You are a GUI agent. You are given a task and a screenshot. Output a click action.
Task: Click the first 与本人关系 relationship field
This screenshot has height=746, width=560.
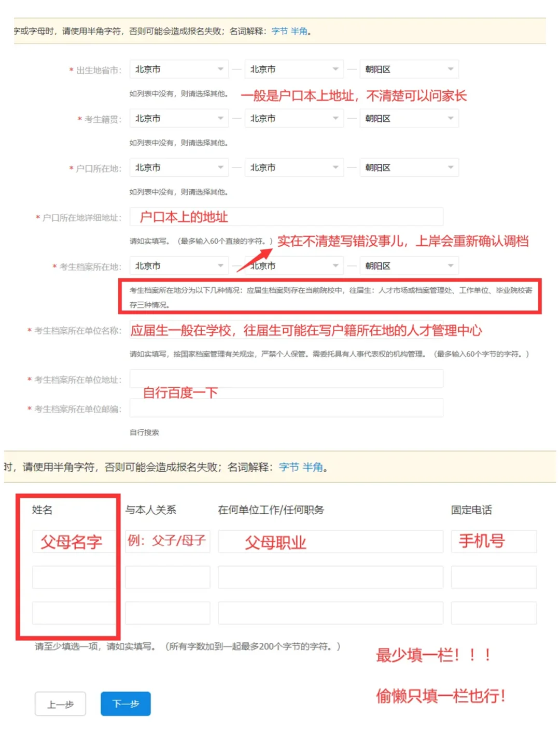click(x=167, y=541)
